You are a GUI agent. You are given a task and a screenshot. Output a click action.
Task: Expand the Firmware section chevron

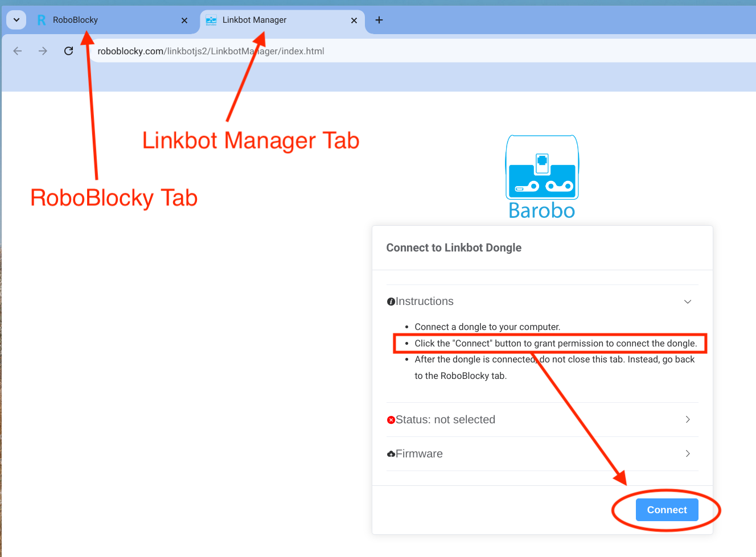click(x=688, y=453)
